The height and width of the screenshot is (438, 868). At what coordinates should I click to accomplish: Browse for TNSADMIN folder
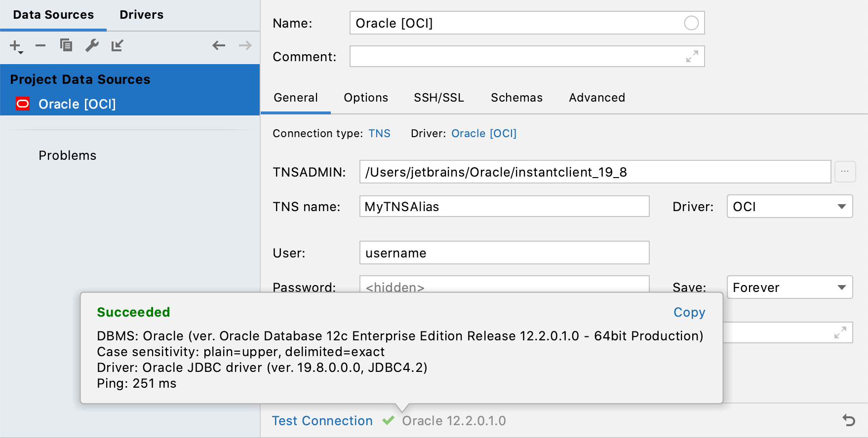pos(845,172)
